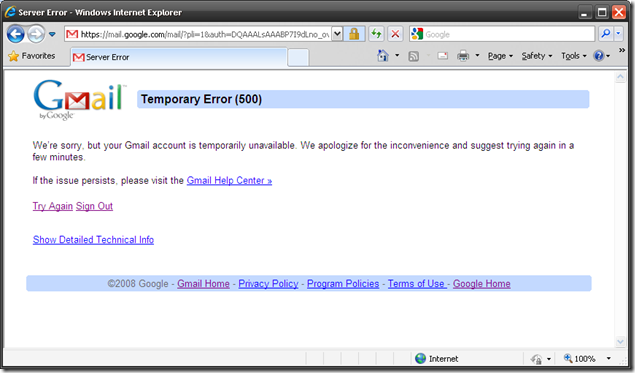Expand the Protected Mode status dropdown arrow

pyautogui.click(x=549, y=359)
